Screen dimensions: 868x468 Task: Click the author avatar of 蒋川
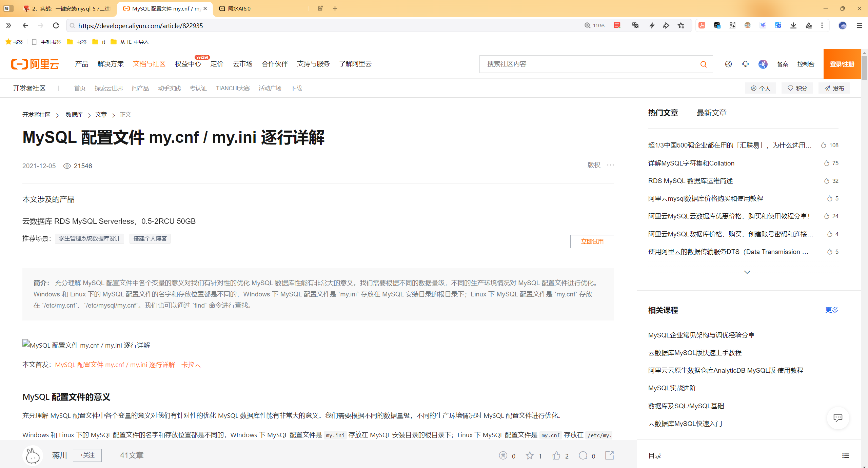click(x=33, y=455)
